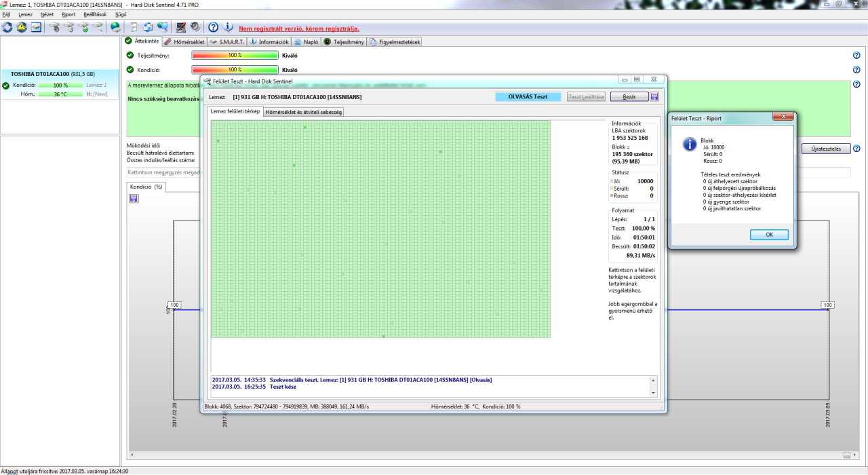Click the document report toolbar icon
Screen dimensions: 868x475
pos(133,27)
